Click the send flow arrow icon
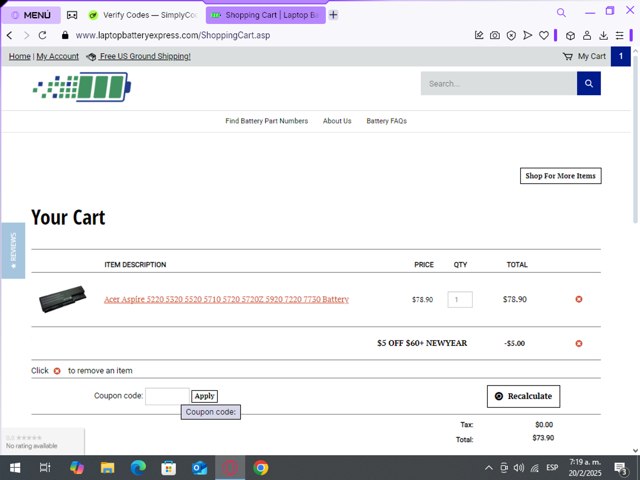 (x=527, y=36)
